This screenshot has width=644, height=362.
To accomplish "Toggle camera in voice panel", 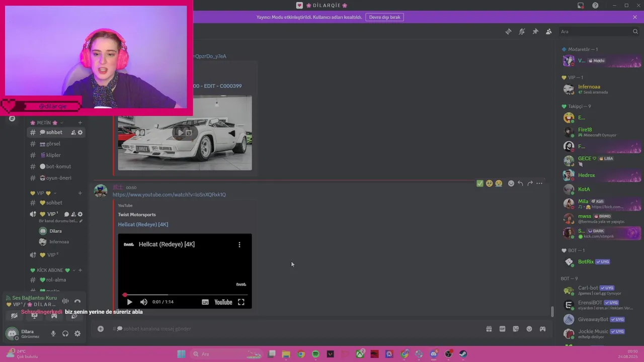I will click(x=14, y=316).
